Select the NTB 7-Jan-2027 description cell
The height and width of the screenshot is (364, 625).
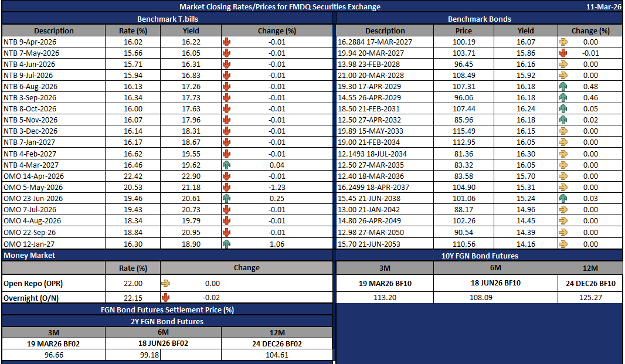coord(53,142)
